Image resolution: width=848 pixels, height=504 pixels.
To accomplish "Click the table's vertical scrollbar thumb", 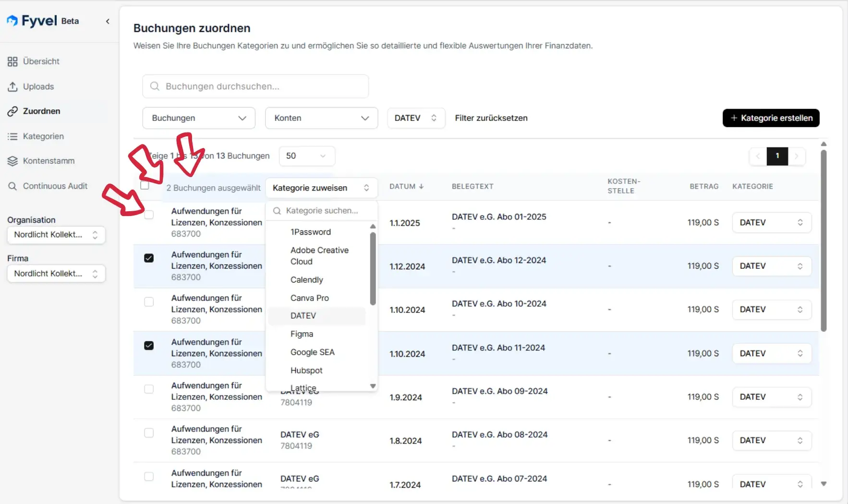I will (824, 240).
